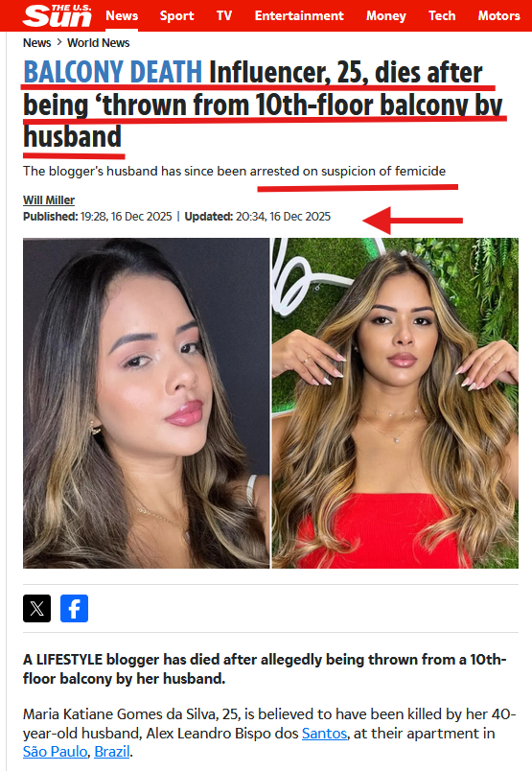Open author Will Miller's profile
532x771 pixels.
click(49, 200)
